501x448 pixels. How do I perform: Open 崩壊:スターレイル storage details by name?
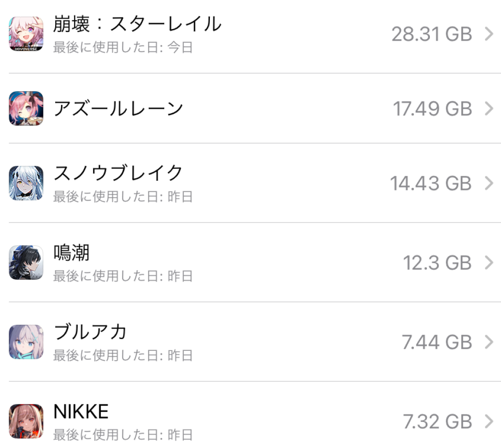(x=137, y=24)
